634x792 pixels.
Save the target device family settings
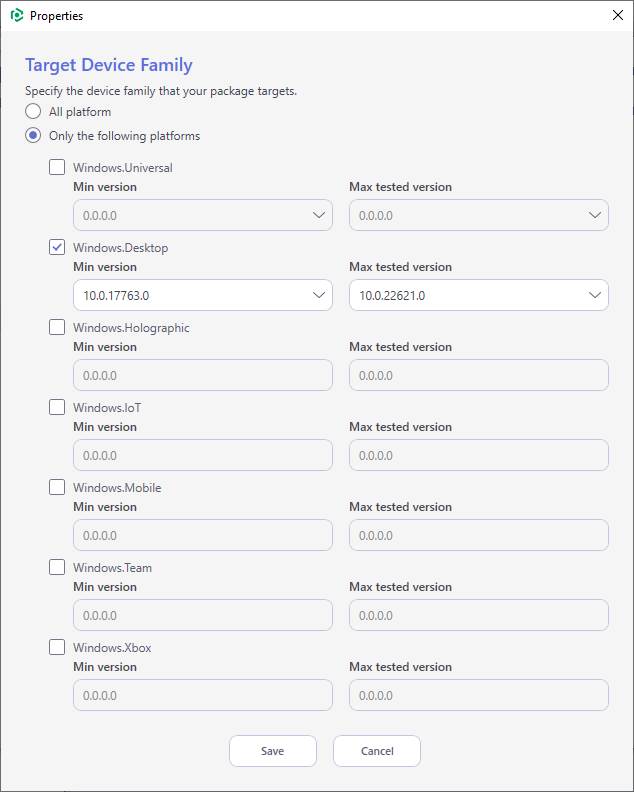pos(273,751)
